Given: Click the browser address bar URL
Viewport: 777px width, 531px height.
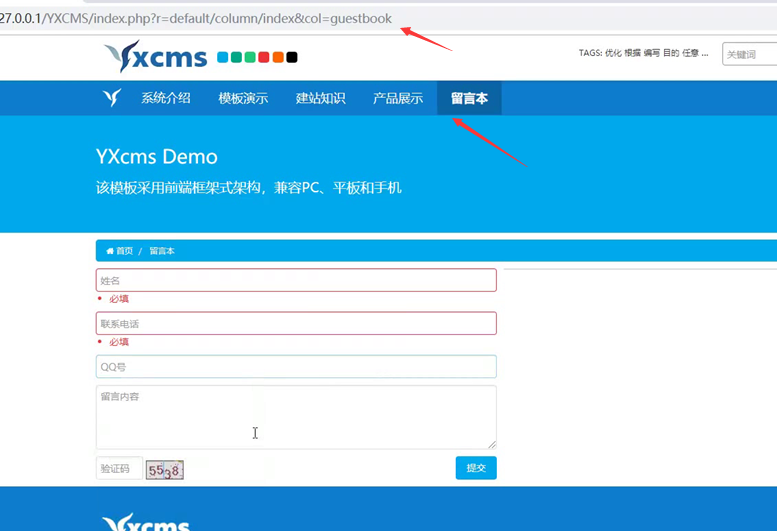Looking at the screenshot, I should pos(196,19).
